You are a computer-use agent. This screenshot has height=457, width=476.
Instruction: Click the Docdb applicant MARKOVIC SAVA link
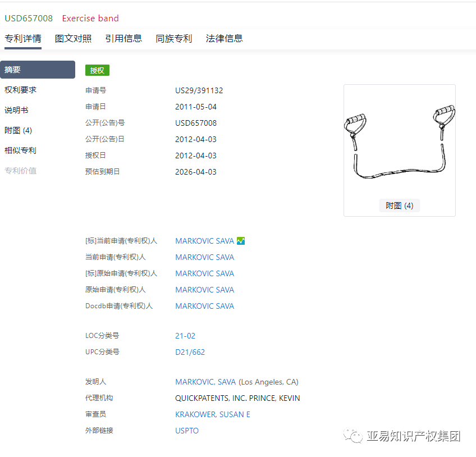point(205,306)
